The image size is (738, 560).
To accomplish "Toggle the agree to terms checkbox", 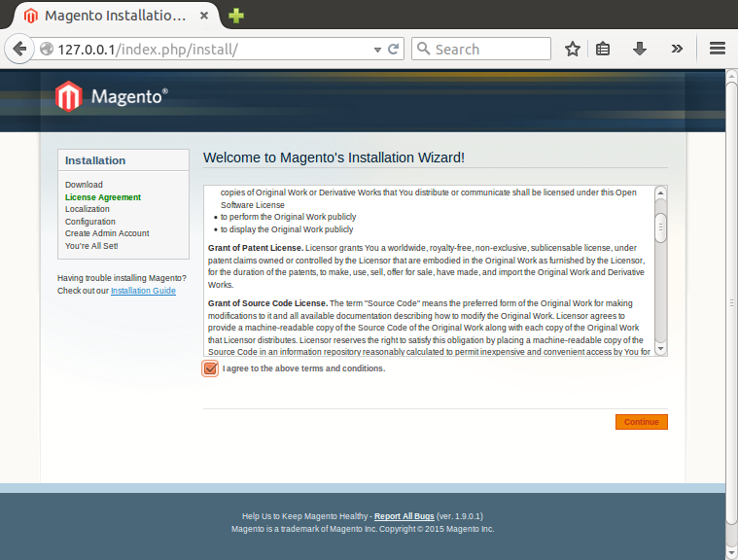I will (210, 368).
